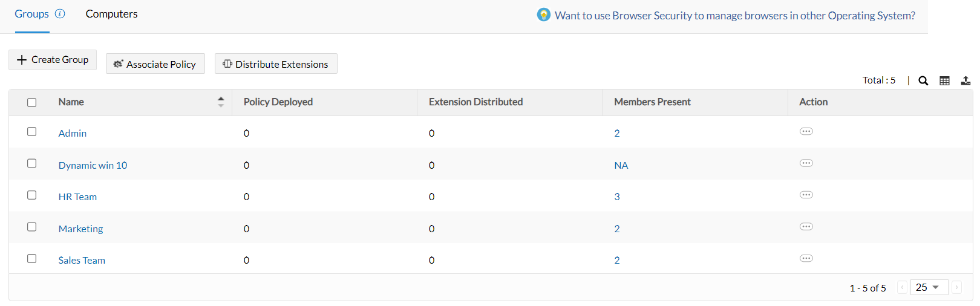Click the export table icon
Image resolution: width=980 pixels, height=306 pixels.
(x=966, y=80)
